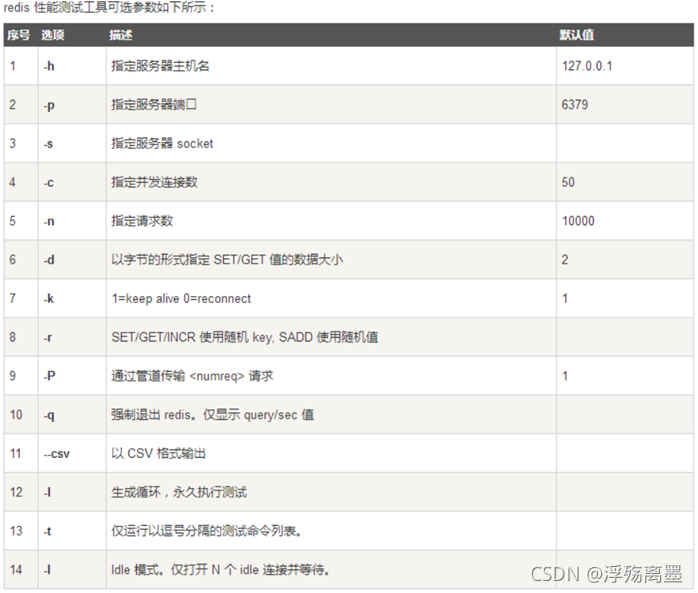
Task: Select default value '10000'
Action: click(x=578, y=221)
